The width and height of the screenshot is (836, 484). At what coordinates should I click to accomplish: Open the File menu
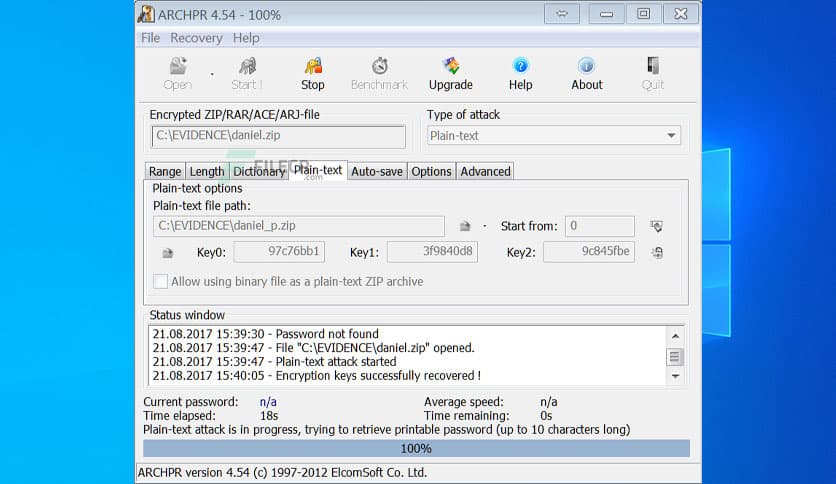tap(150, 38)
